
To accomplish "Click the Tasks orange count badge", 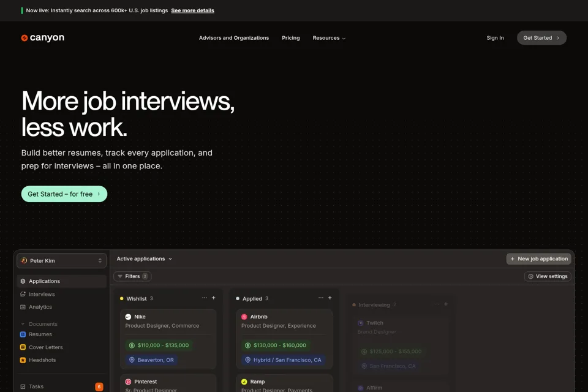I will point(99,386).
